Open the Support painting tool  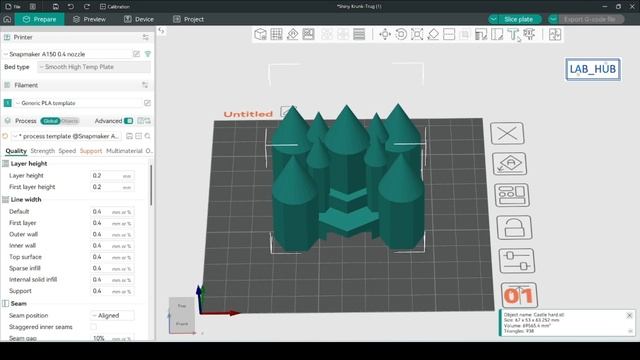click(x=481, y=34)
